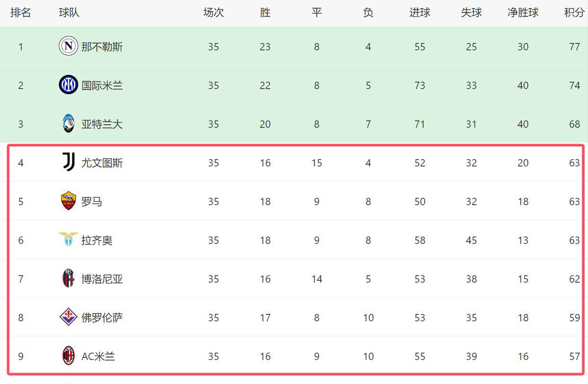Click the 排名 column header
588x384 pixels.
pos(20,13)
